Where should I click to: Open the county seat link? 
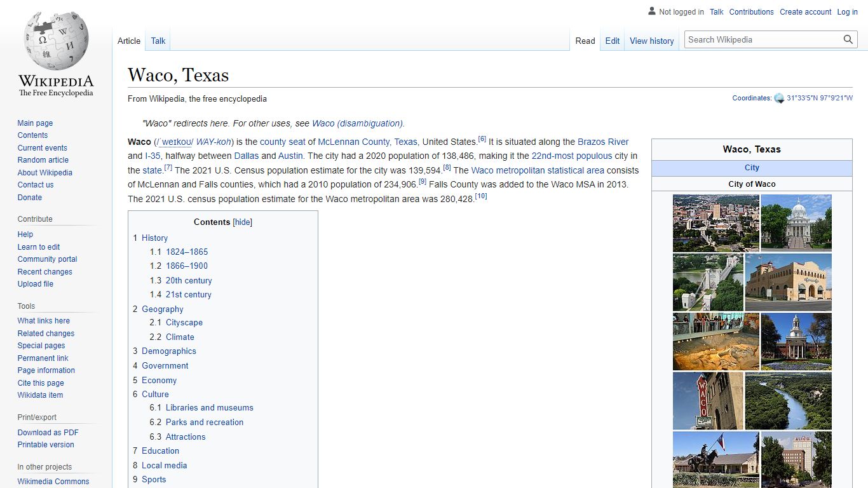[x=283, y=142]
